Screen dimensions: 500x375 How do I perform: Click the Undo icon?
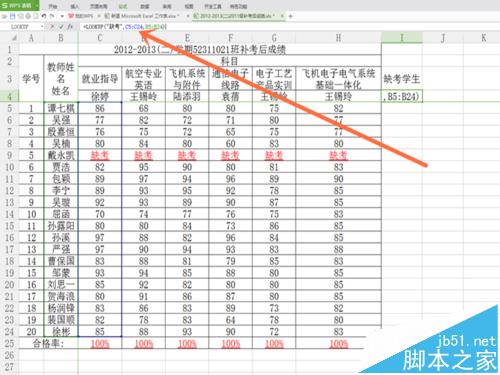(44, 16)
